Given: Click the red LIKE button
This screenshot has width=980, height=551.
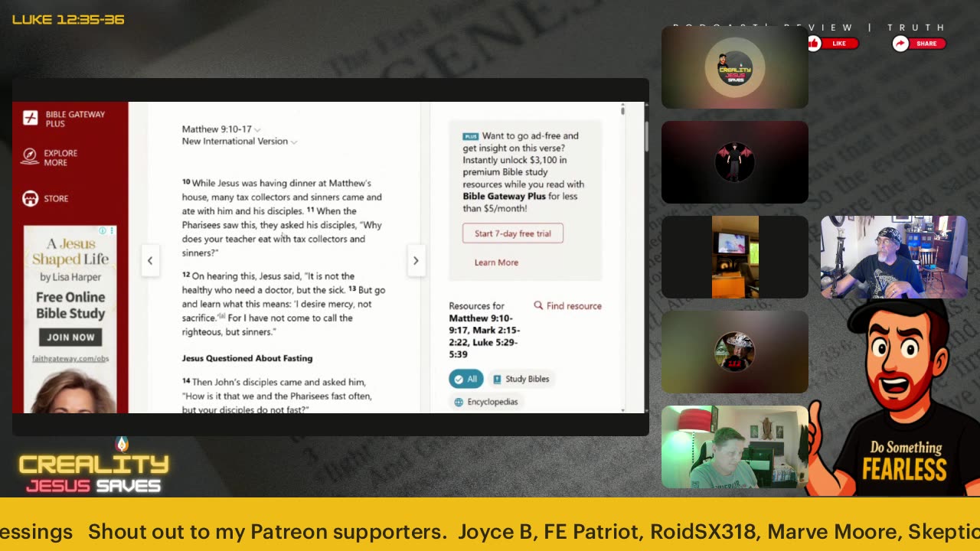Looking at the screenshot, I should (x=833, y=44).
